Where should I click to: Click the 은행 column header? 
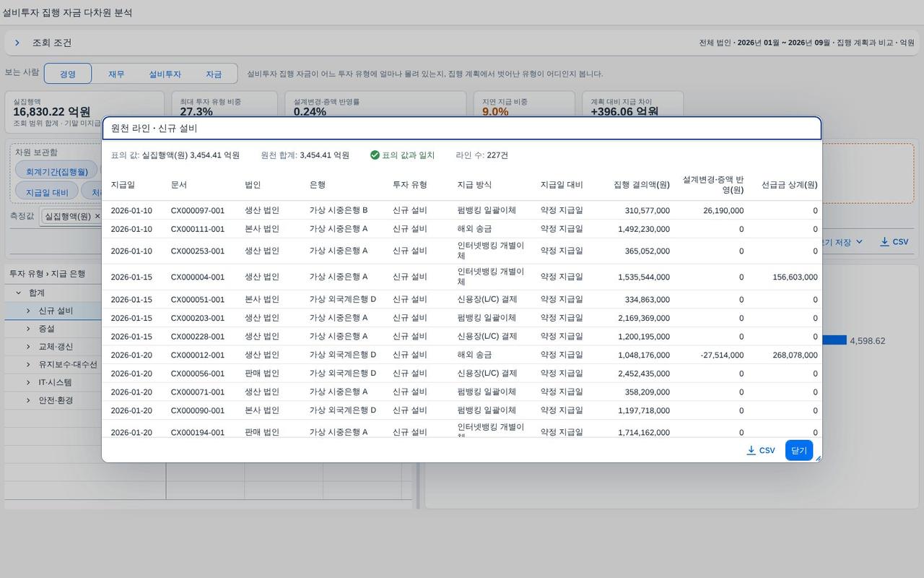[318, 185]
